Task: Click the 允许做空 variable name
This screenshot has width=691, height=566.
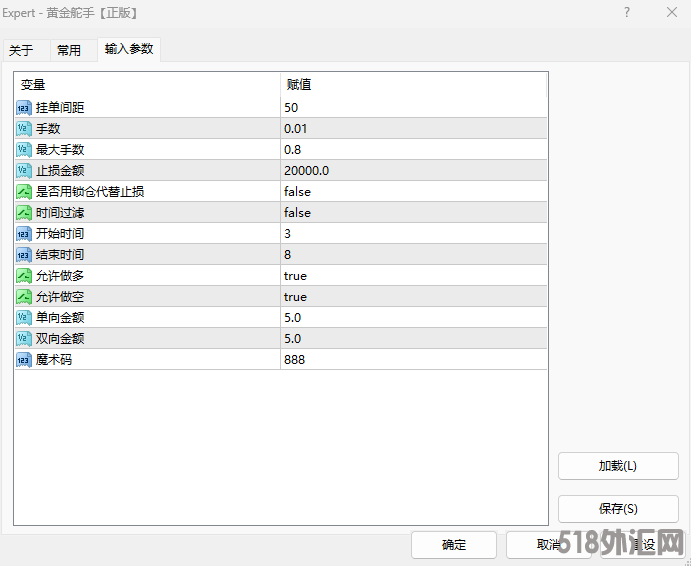Action: pos(60,297)
